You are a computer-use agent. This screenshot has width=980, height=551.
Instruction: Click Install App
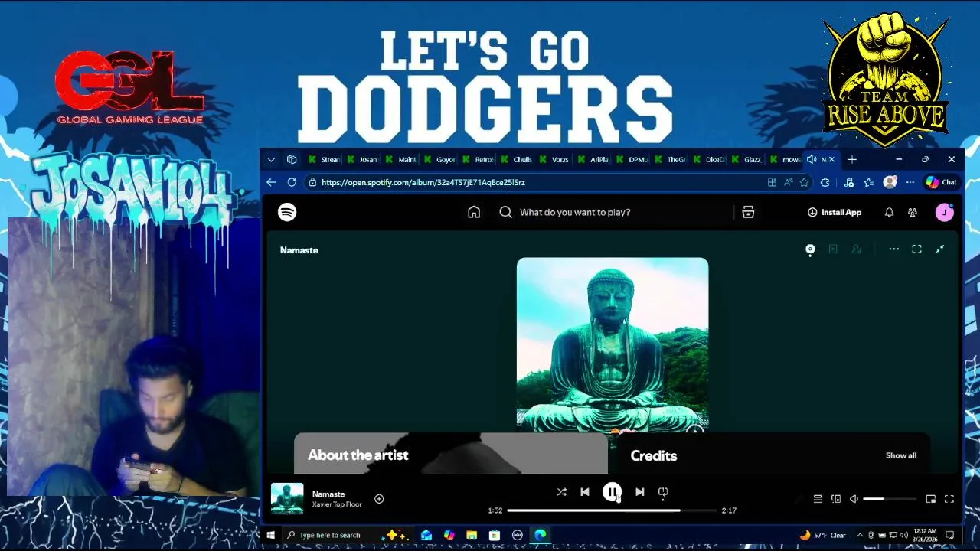(x=835, y=212)
